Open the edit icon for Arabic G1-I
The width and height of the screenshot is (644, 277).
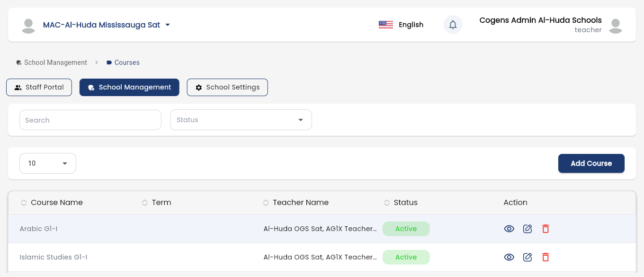(x=528, y=229)
